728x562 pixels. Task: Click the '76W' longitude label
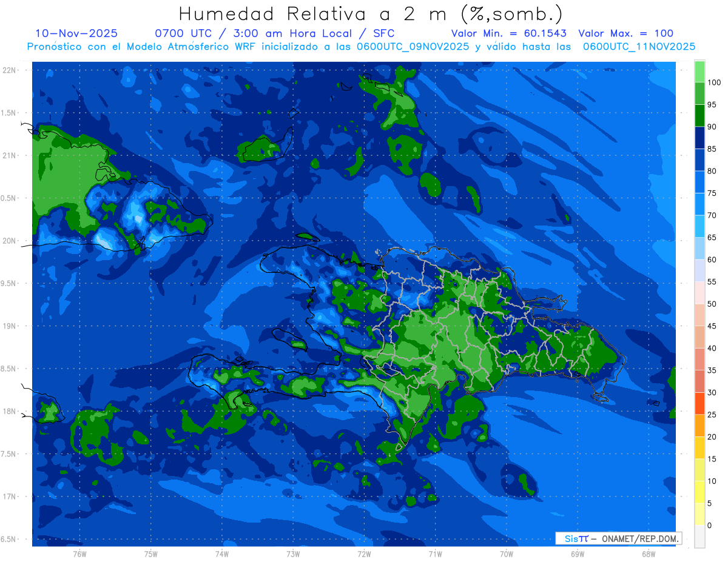pyautogui.click(x=79, y=554)
